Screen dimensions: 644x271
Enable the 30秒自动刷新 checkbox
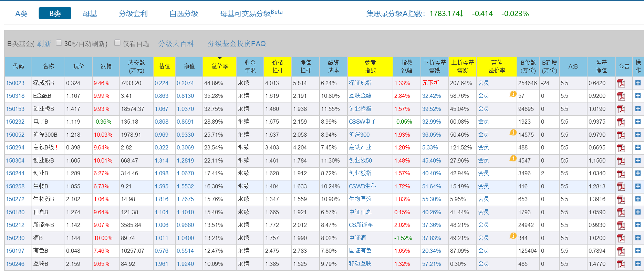(x=59, y=43)
